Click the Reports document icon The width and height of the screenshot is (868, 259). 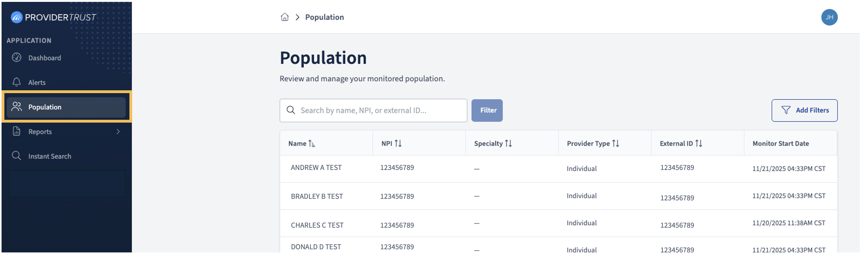tap(17, 131)
